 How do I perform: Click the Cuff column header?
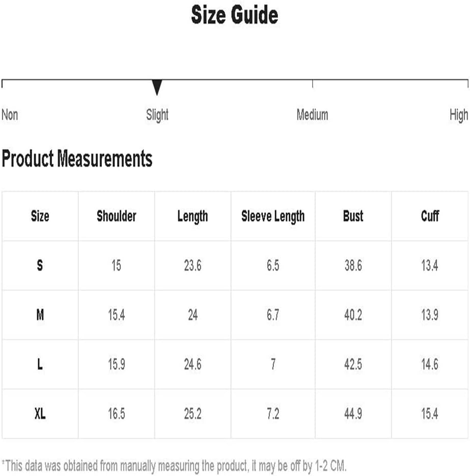point(430,216)
